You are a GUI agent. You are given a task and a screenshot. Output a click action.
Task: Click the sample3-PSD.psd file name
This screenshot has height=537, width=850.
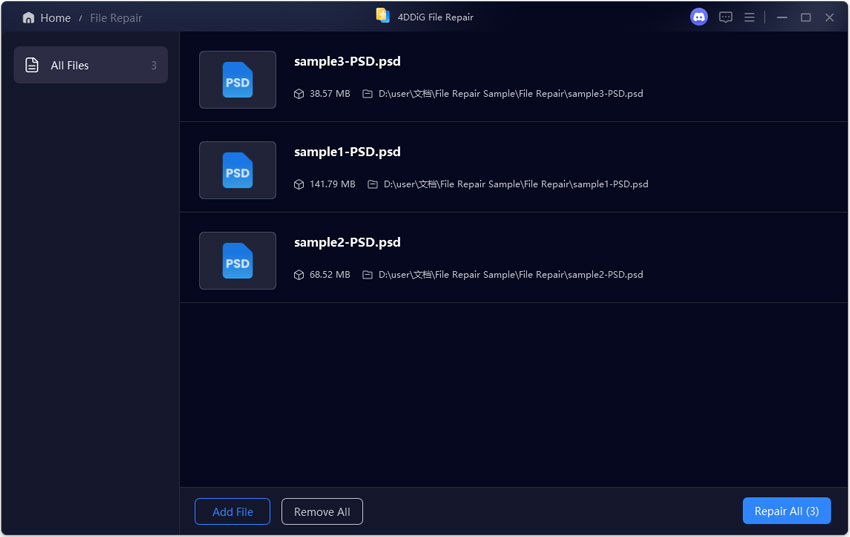[347, 61]
